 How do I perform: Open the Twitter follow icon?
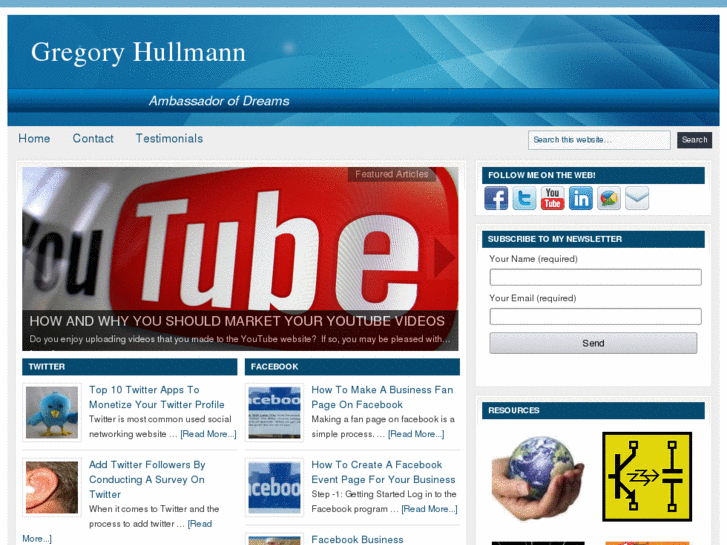[524, 198]
